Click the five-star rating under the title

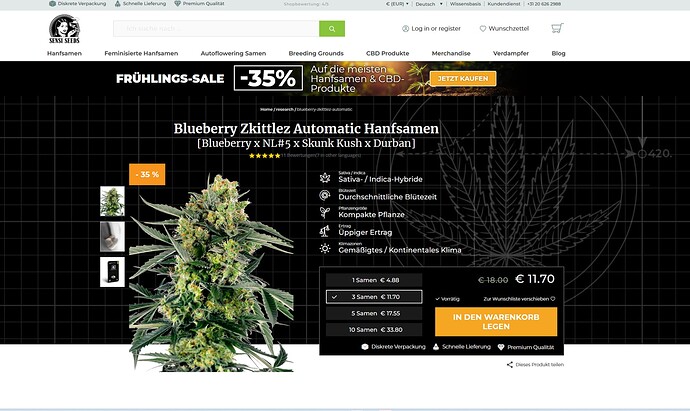(x=264, y=155)
